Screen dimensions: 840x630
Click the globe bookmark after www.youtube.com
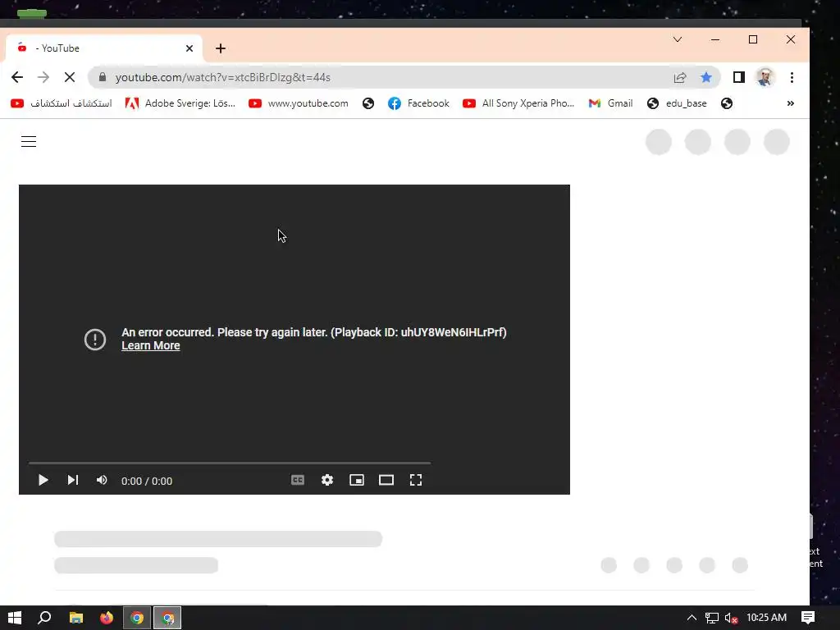pyautogui.click(x=368, y=103)
